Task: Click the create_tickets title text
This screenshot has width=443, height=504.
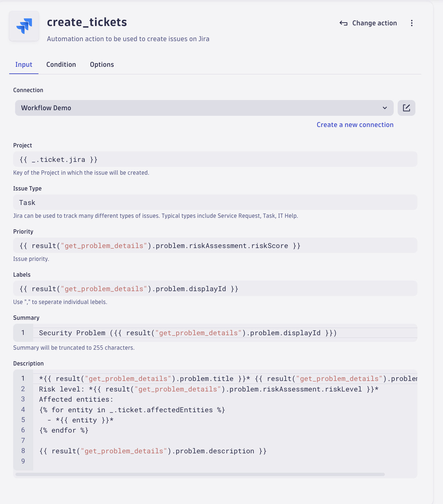Action: click(x=87, y=22)
